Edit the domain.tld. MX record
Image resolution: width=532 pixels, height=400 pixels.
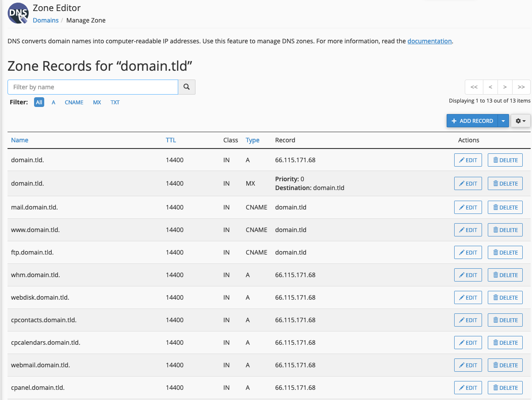tap(468, 183)
